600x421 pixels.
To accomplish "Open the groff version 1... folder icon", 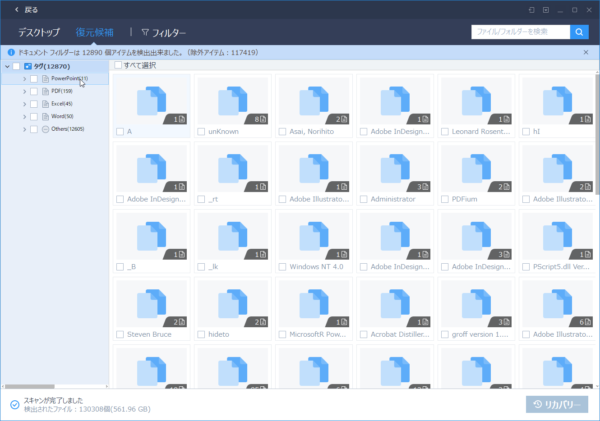I will pyautogui.click(x=476, y=304).
